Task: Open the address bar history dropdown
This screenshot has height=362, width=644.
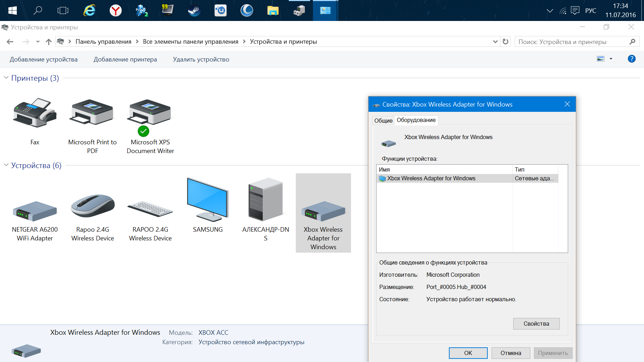Action: pos(495,42)
